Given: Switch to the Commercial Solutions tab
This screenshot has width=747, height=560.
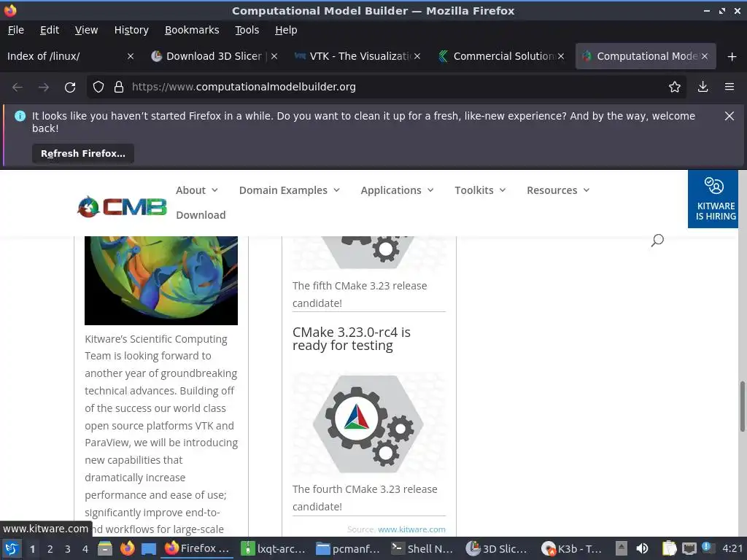Looking at the screenshot, I should point(500,56).
